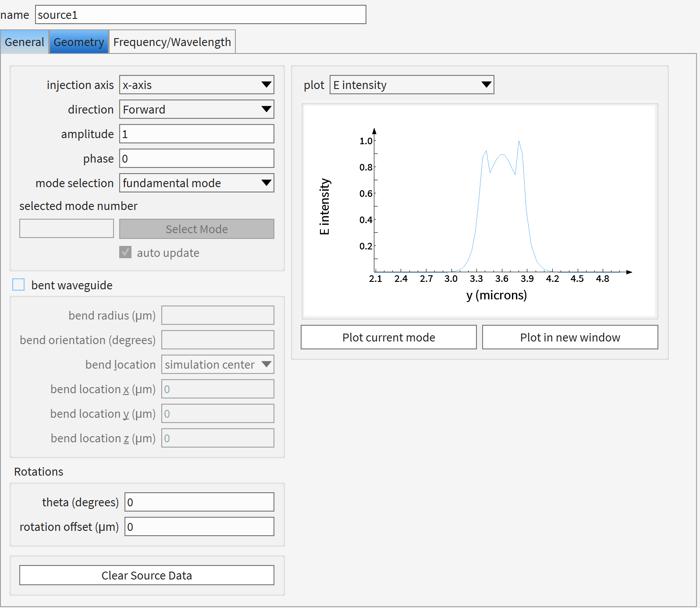Focus the phase input field

pos(196,159)
